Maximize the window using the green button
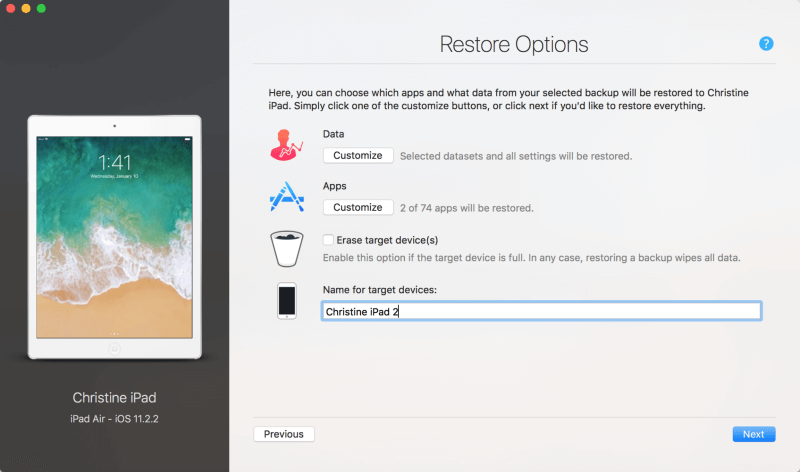 click(41, 8)
